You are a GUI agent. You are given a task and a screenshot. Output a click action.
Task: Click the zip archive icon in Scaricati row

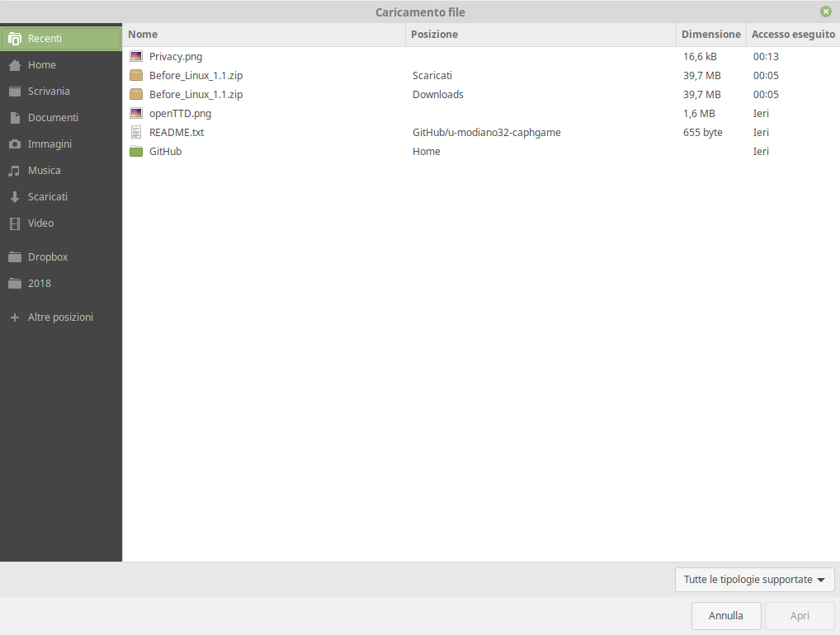(136, 76)
